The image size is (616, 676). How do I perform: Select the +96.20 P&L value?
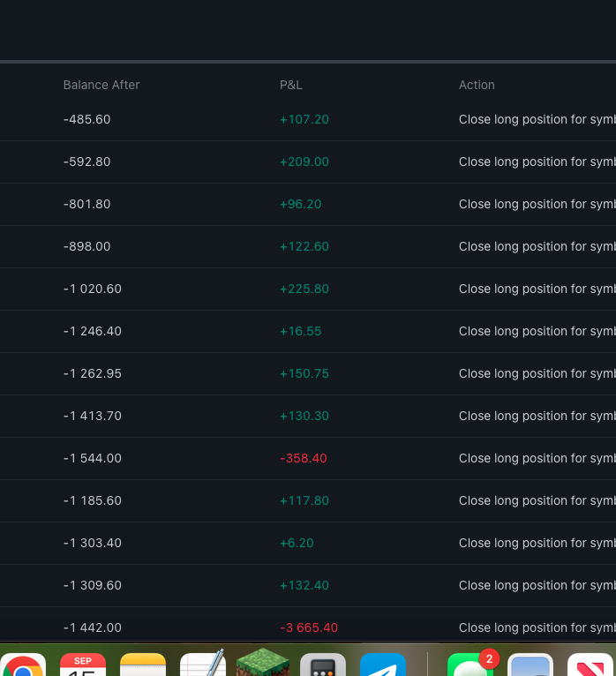click(x=300, y=204)
